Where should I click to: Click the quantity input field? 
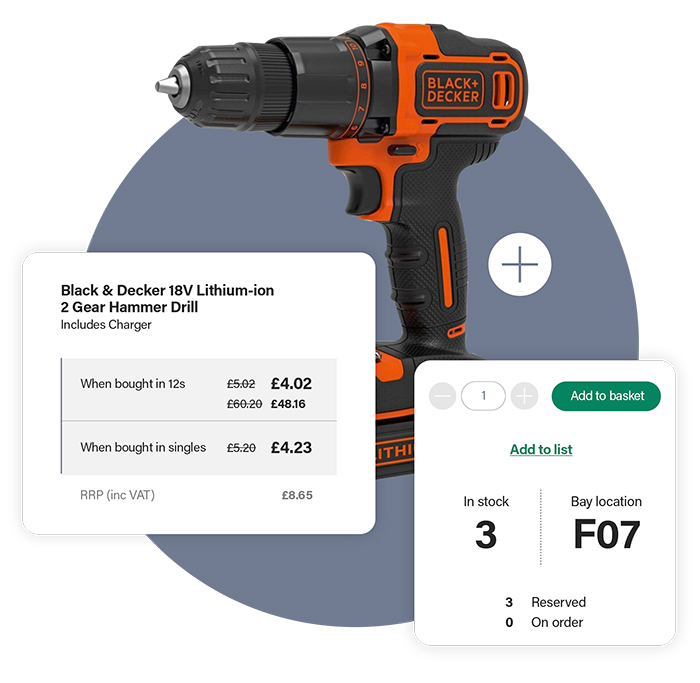tap(483, 396)
